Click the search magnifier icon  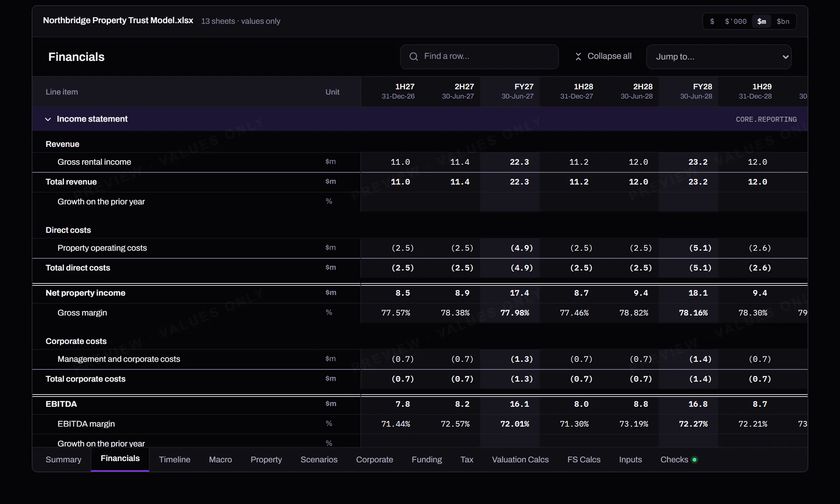click(x=413, y=56)
